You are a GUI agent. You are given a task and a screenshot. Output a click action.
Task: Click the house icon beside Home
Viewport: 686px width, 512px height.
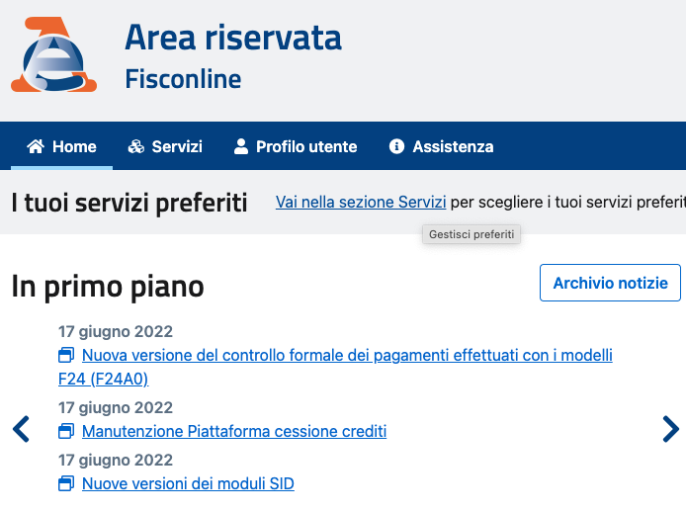(x=36, y=147)
